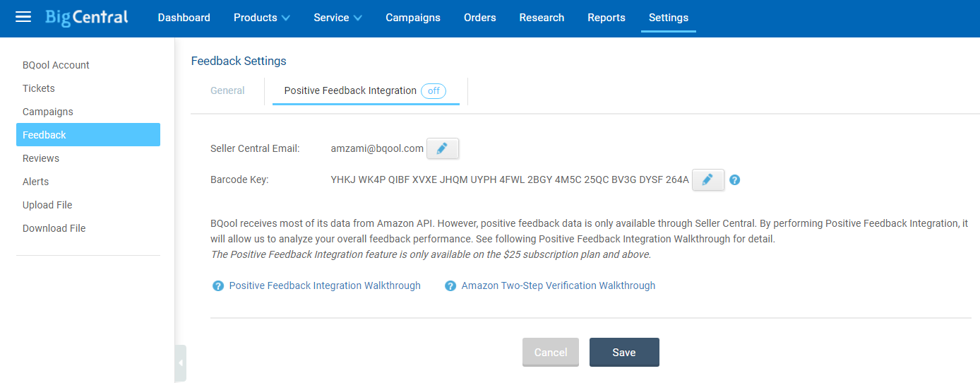This screenshot has height=383, width=980.
Task: Open the Campaigns top navigation item
Action: click(413, 18)
